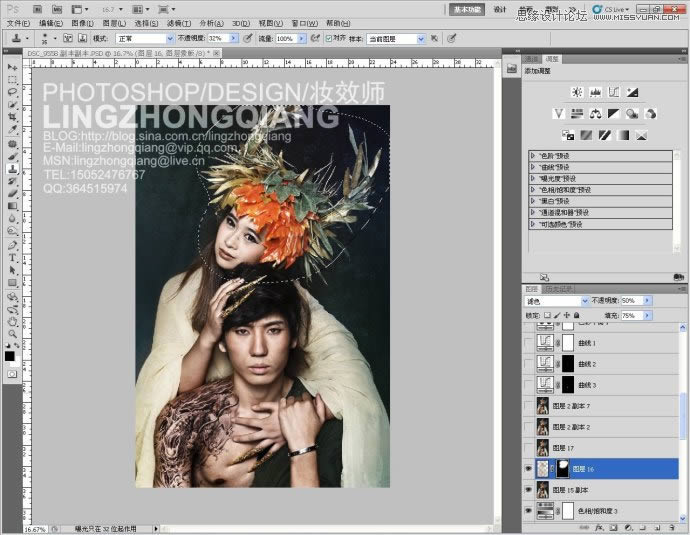
Task: Select the 曲线 2 layer mask thumbnail
Action: 568,364
